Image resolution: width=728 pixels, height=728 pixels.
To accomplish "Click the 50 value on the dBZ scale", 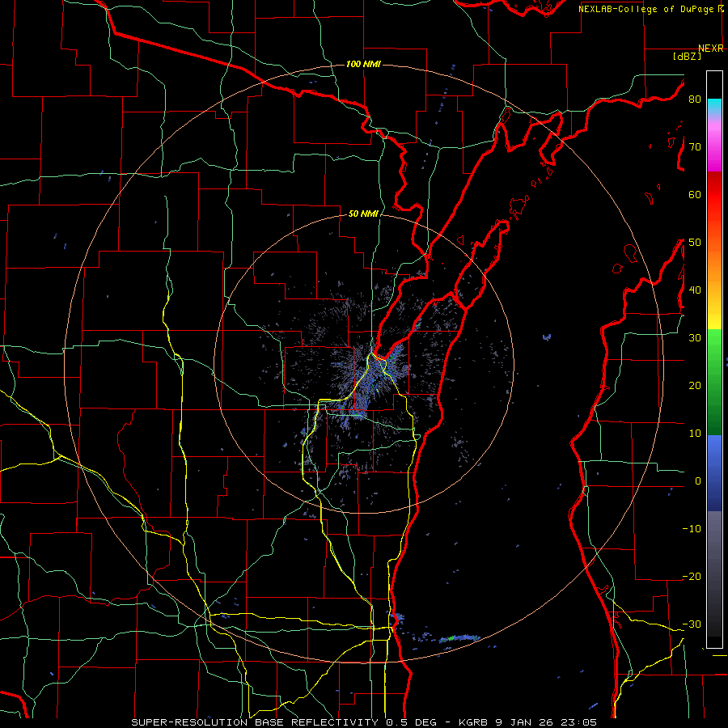I will click(x=695, y=243).
